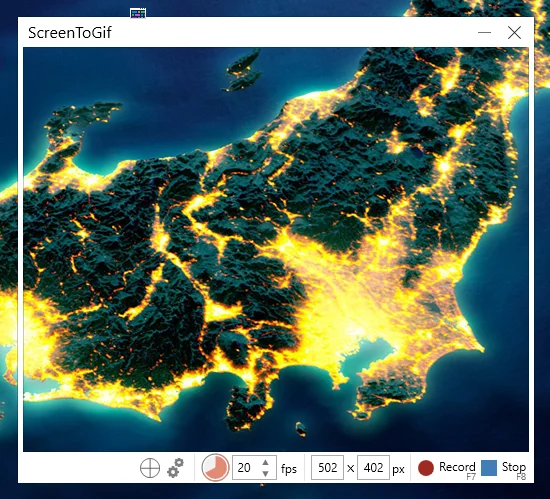Click the colorful desktop icon above the window
This screenshot has width=550, height=499.
[138, 13]
